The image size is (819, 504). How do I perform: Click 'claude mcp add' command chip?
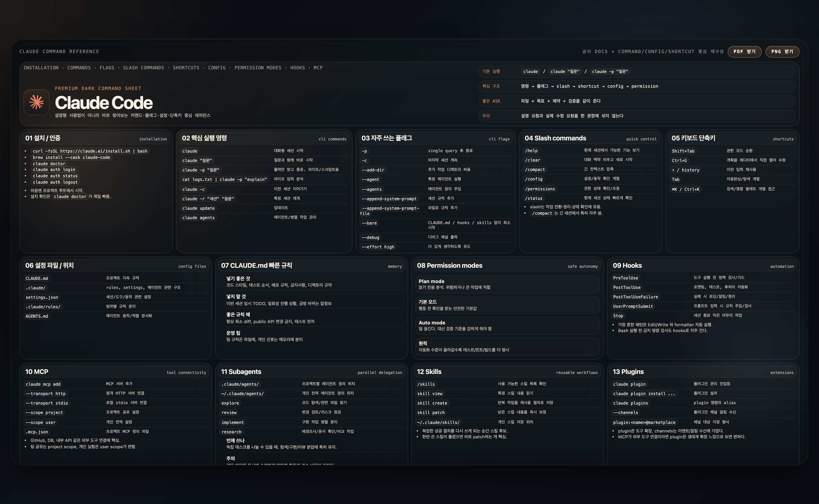(43, 384)
